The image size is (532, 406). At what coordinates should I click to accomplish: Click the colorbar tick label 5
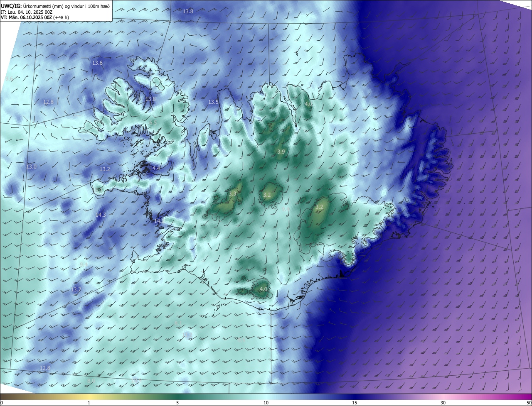(x=177, y=403)
